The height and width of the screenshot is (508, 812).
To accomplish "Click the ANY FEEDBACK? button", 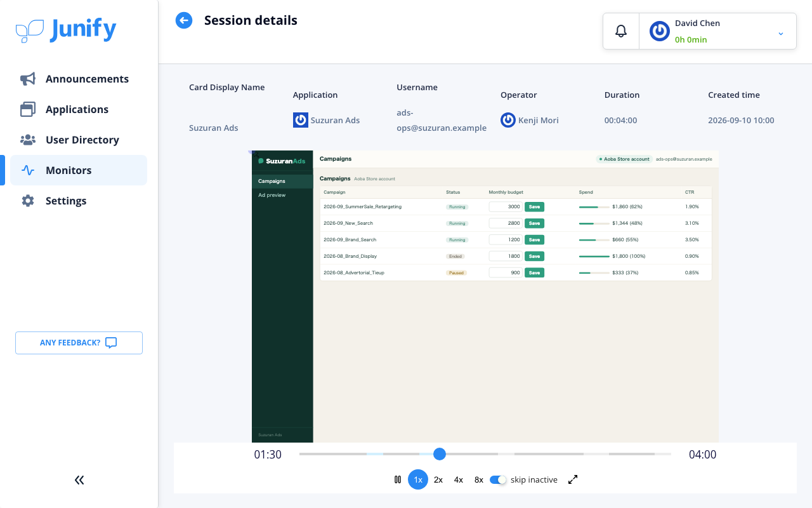I will (79, 343).
